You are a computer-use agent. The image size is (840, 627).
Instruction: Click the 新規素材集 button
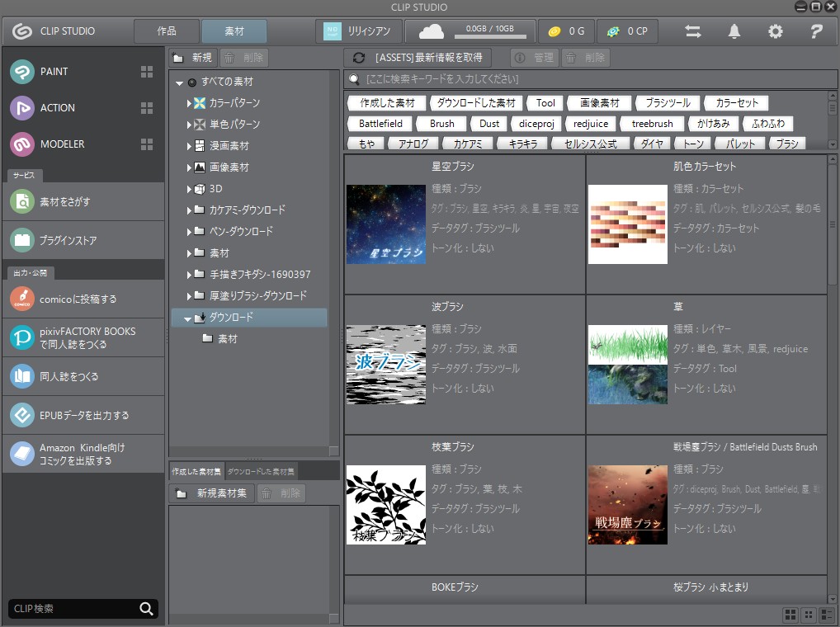[x=212, y=493]
